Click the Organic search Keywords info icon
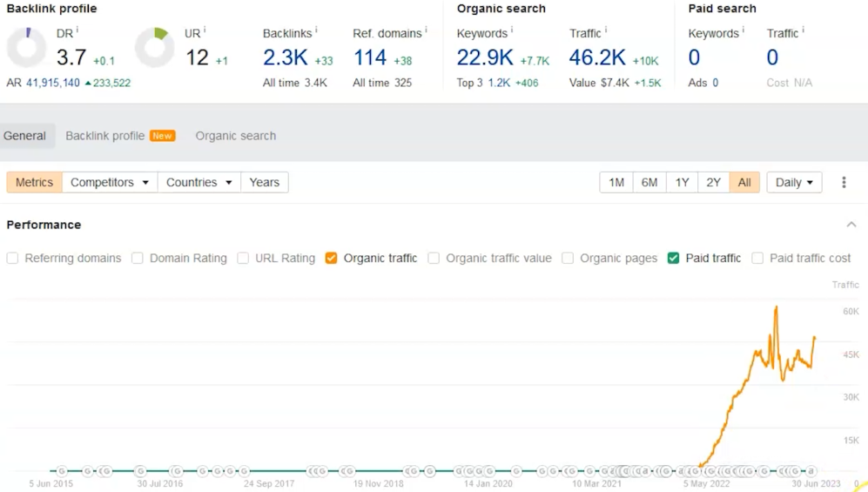The width and height of the screenshot is (868, 492). coord(512,30)
